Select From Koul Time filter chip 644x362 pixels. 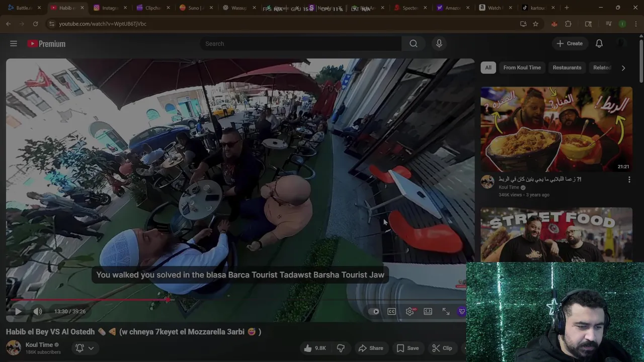(522, 67)
